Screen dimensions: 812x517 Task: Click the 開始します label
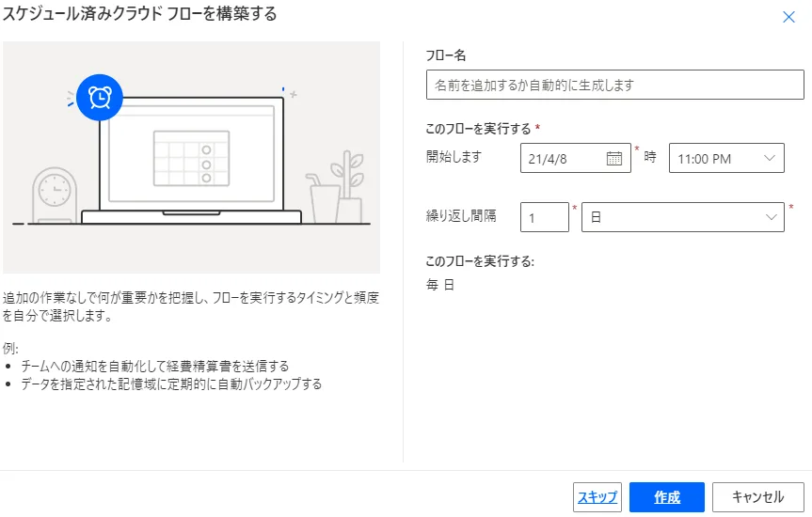tap(454, 157)
